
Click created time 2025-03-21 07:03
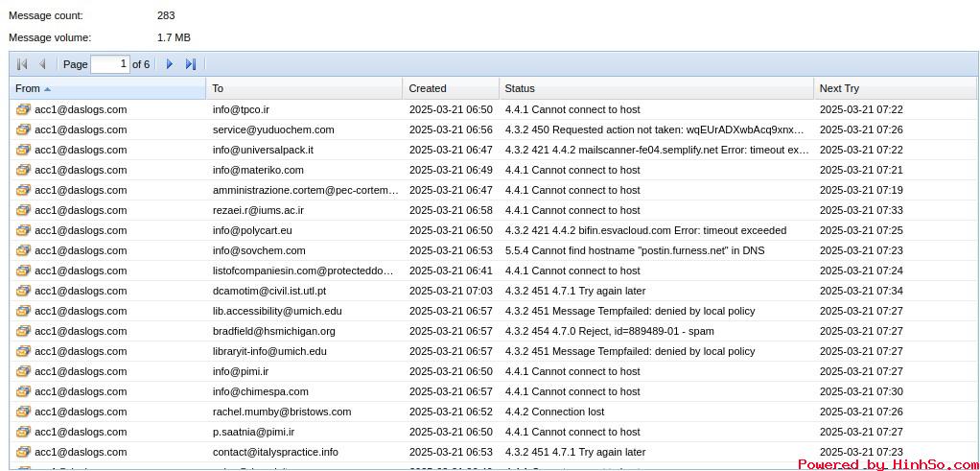451,291
